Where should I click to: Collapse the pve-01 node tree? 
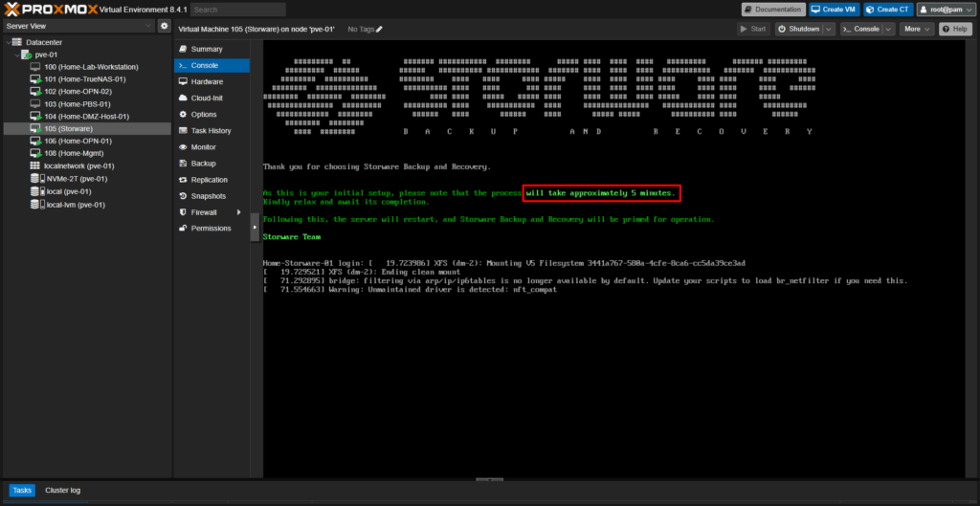(16, 55)
